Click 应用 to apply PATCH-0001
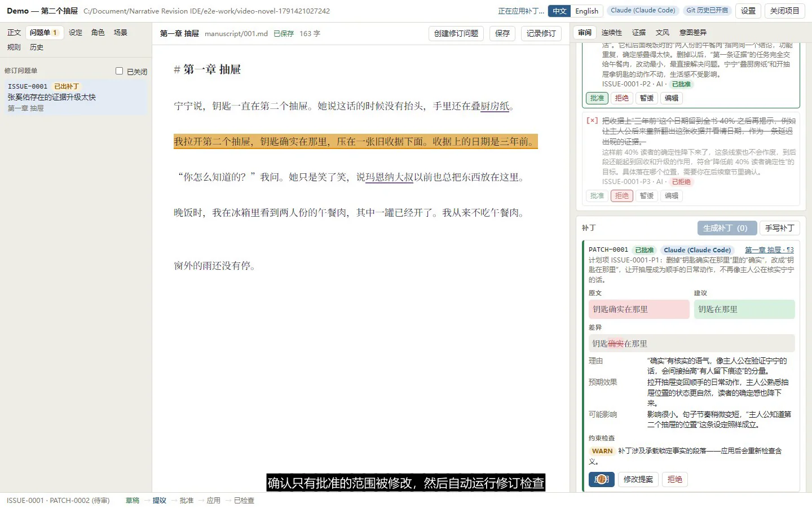The width and height of the screenshot is (812, 508). tap(601, 479)
